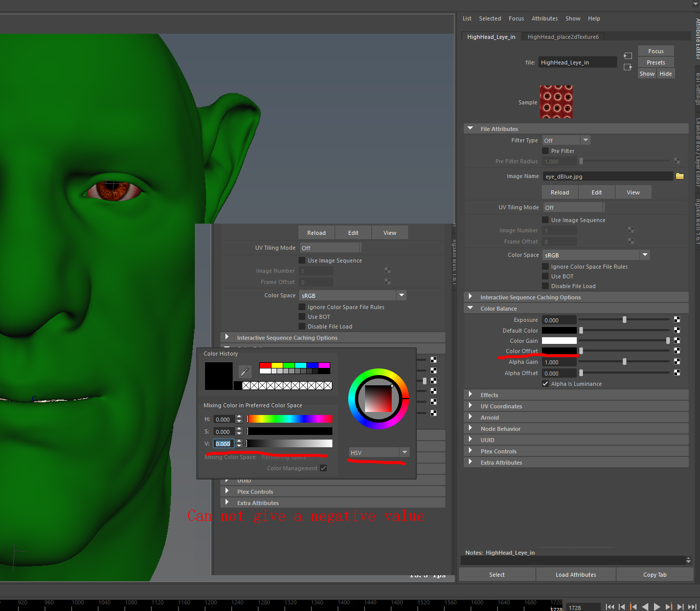Open the HSV color mode dropdown
700x611 pixels.
[404, 452]
